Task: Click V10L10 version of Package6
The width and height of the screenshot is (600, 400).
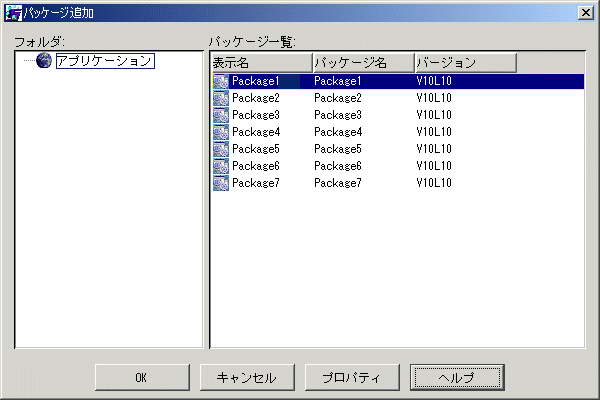Action: pos(434,166)
